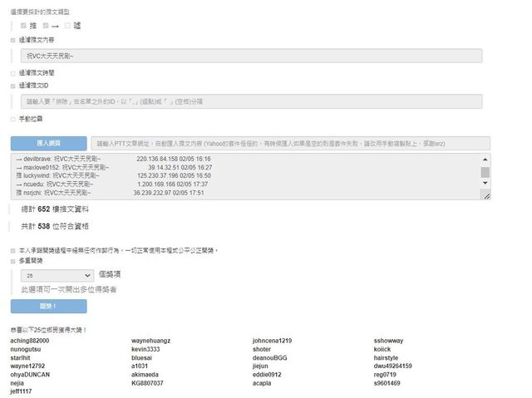This screenshot has height=398, width=532.
Task: Select the 手動貼圖 option
Action: coord(12,119)
